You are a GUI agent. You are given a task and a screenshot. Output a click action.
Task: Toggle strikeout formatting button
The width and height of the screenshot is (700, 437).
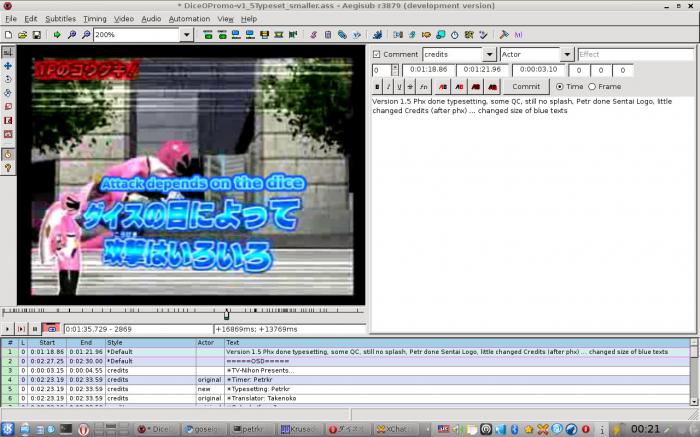click(x=410, y=87)
